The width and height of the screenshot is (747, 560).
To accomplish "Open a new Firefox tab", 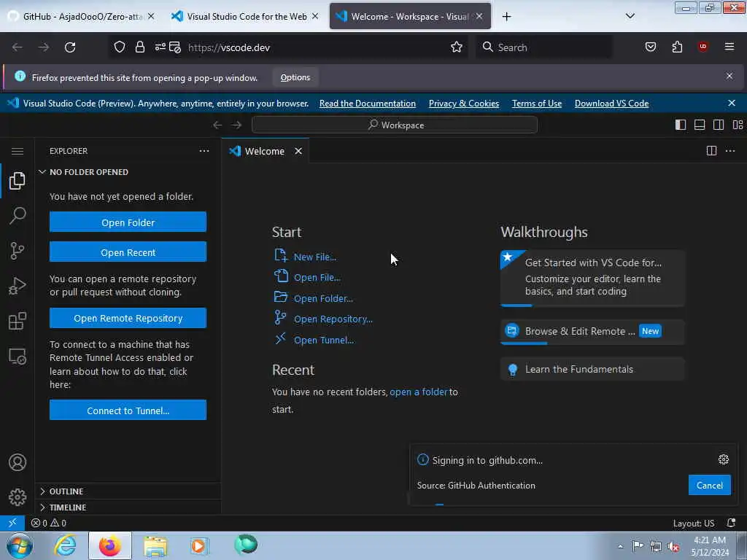I will pos(506,17).
